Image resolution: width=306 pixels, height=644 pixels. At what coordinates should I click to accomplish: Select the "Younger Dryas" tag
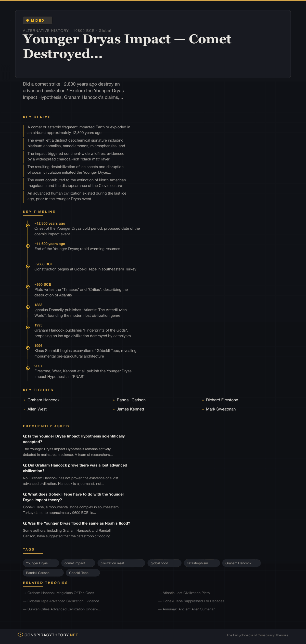[41, 563]
